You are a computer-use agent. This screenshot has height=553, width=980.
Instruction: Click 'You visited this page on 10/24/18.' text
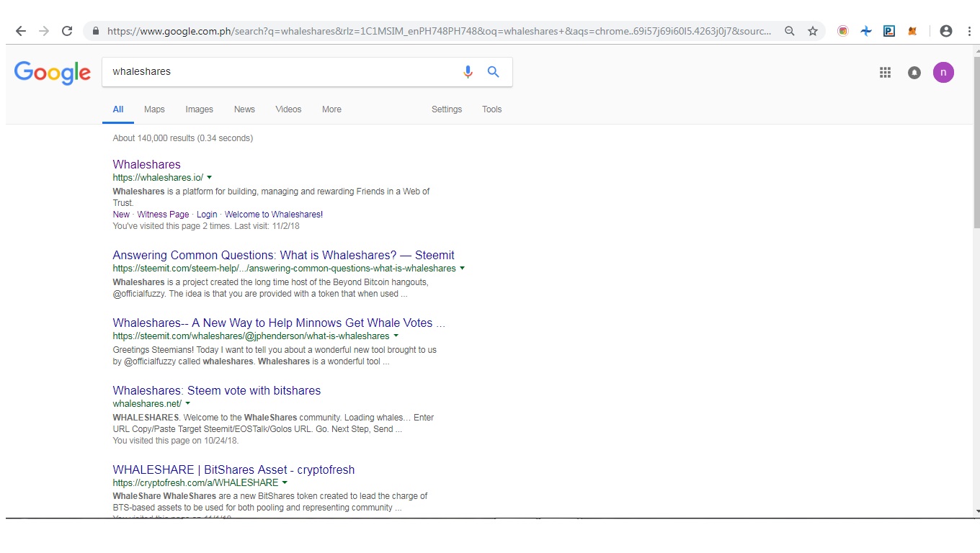[x=176, y=441]
